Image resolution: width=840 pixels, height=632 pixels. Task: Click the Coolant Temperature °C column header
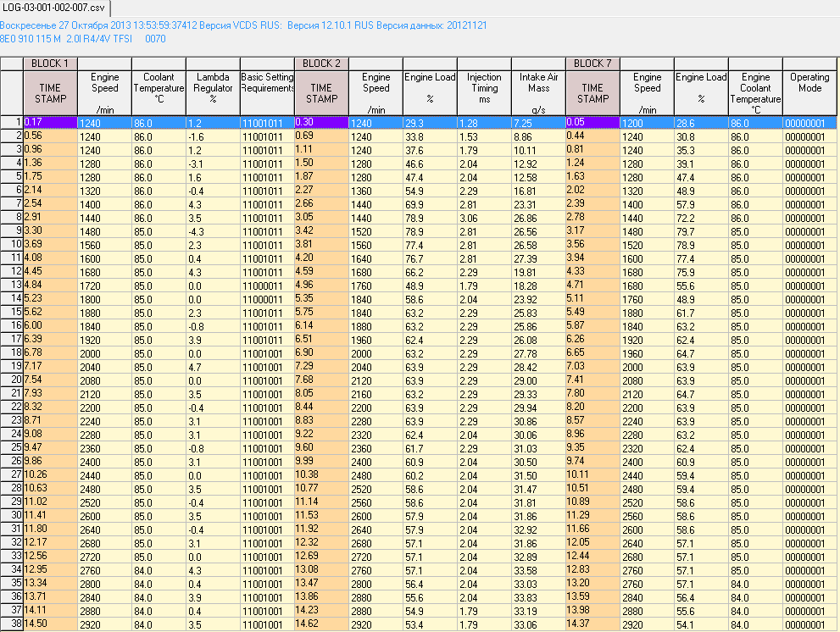point(159,93)
